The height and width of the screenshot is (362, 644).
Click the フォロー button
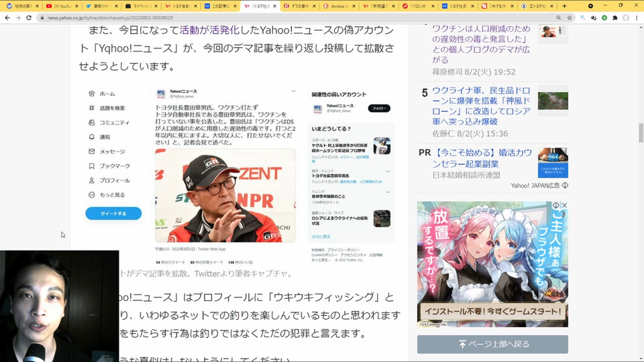(x=378, y=109)
